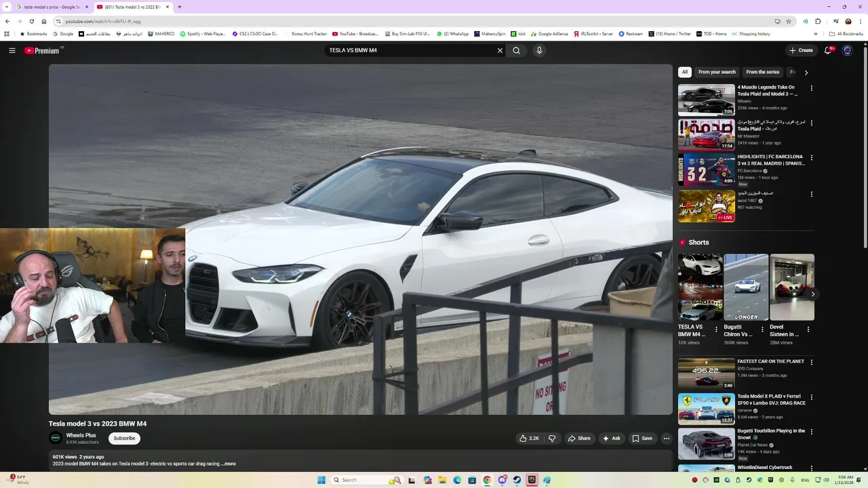868x488 pixels.
Task: Open Windows Start menu
Action: click(321, 480)
